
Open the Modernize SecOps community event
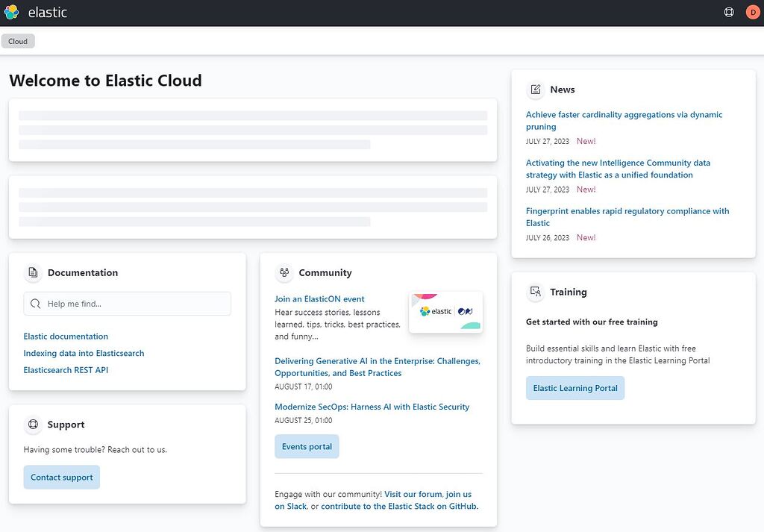click(x=372, y=406)
